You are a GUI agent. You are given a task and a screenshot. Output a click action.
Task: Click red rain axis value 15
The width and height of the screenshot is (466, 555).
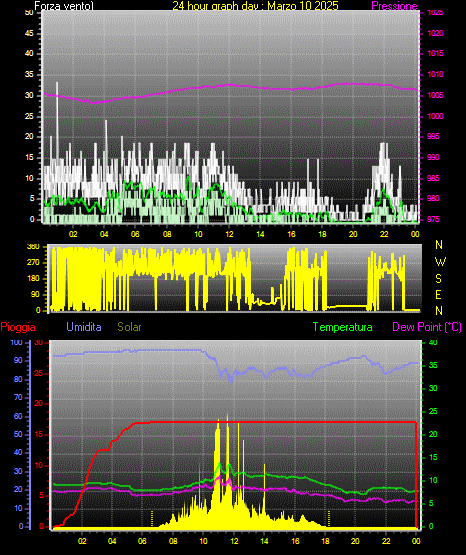click(39, 434)
